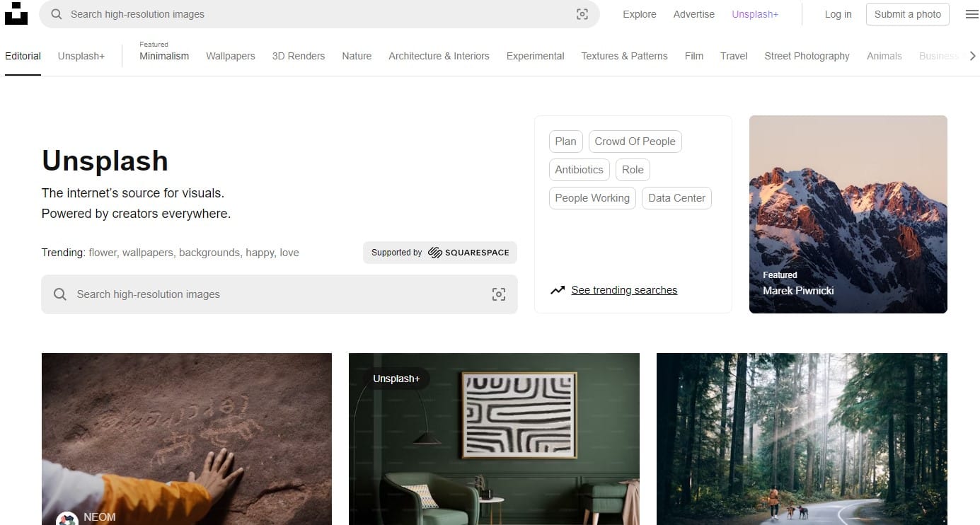Image resolution: width=980 pixels, height=525 pixels.
Task: Click the Unsplash logo icon
Action: click(16, 13)
